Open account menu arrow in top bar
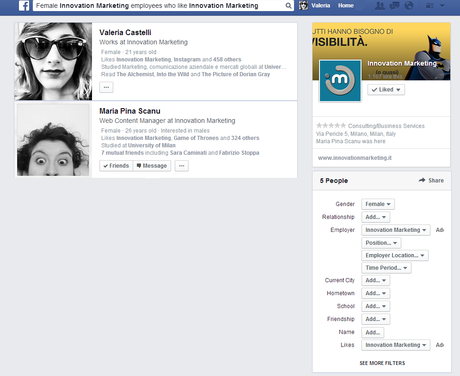Image resolution: width=460 pixels, height=376 pixels. coord(442,6)
